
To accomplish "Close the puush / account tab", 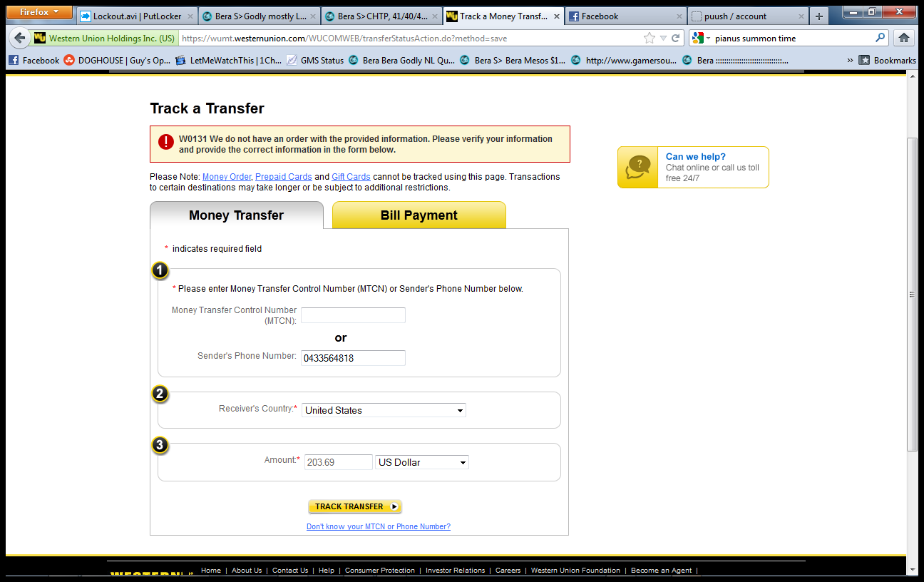I will pyautogui.click(x=800, y=16).
